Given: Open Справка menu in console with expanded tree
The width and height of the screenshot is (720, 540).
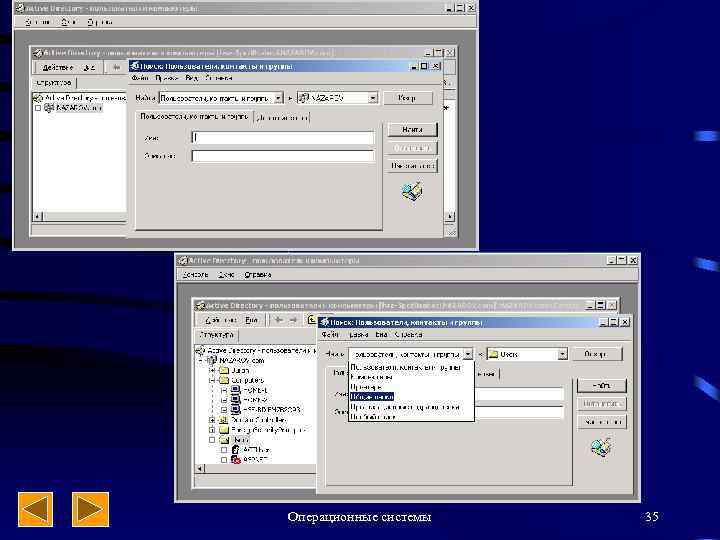Looking at the screenshot, I should [x=257, y=275].
